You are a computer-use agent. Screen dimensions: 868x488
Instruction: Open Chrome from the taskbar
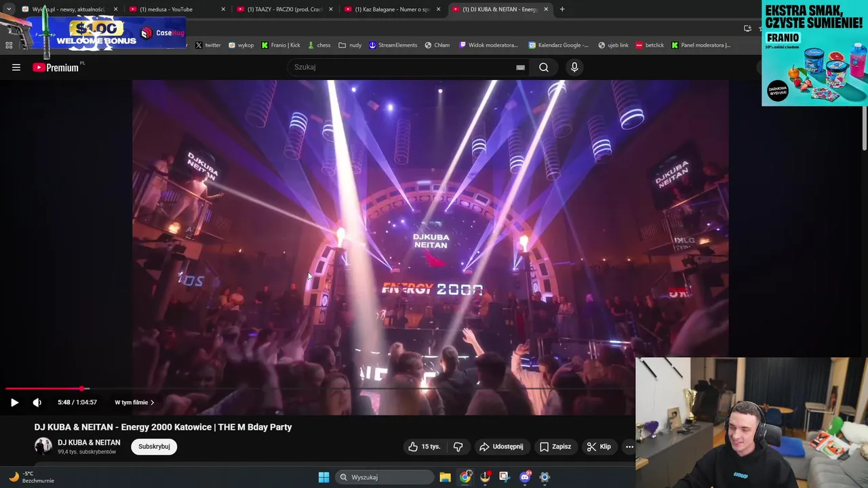pos(465,477)
